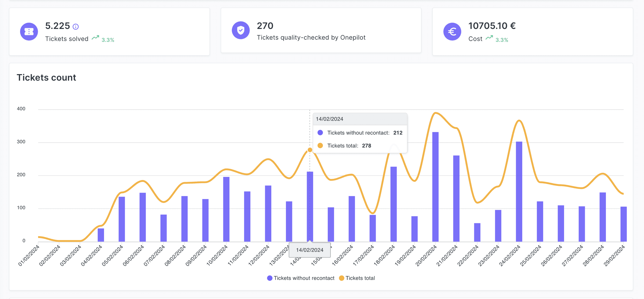Click the value 278 in the tooltip
This screenshot has height=299, width=644.
(367, 145)
